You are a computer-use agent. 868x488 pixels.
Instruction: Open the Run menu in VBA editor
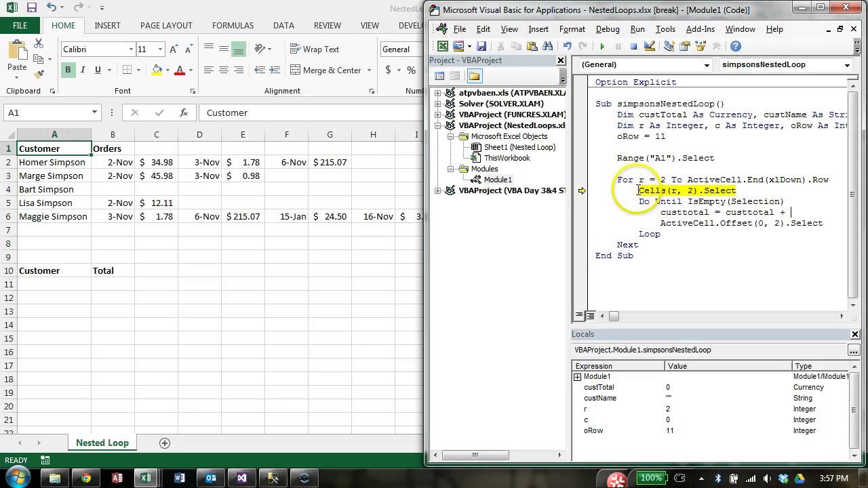click(637, 29)
